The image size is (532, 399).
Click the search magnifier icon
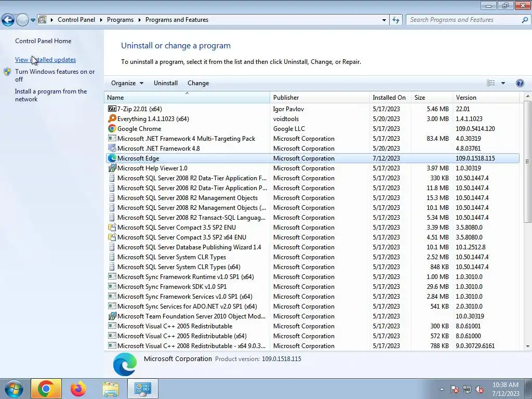coord(525,20)
